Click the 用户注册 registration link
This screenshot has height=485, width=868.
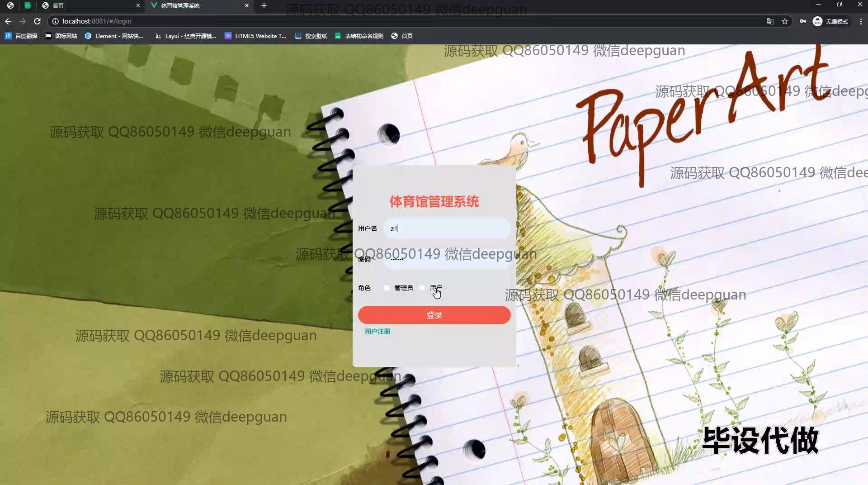pyautogui.click(x=377, y=332)
